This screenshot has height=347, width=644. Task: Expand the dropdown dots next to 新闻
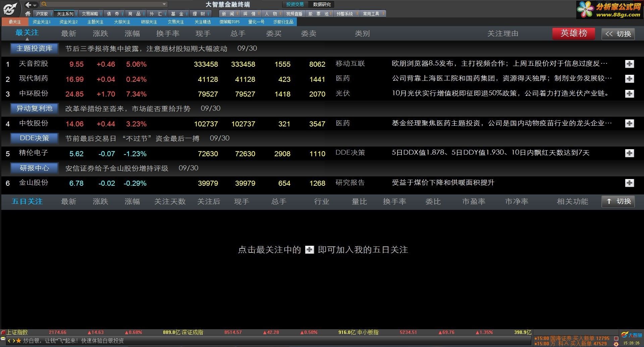(237, 14)
